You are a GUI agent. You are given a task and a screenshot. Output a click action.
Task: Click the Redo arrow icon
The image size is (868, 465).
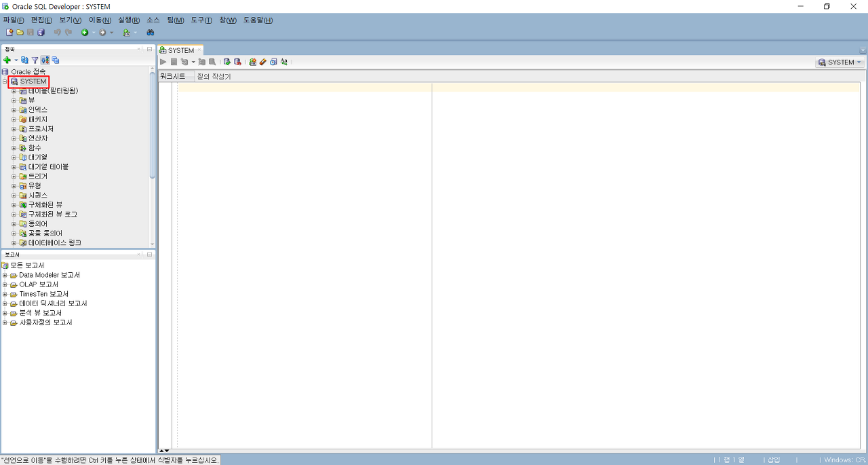(x=68, y=32)
